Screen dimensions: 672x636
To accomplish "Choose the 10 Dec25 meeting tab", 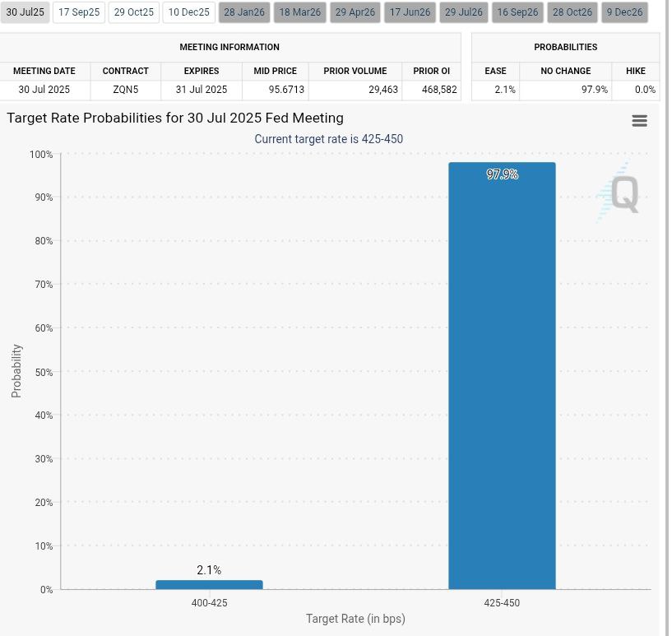I will [x=189, y=12].
